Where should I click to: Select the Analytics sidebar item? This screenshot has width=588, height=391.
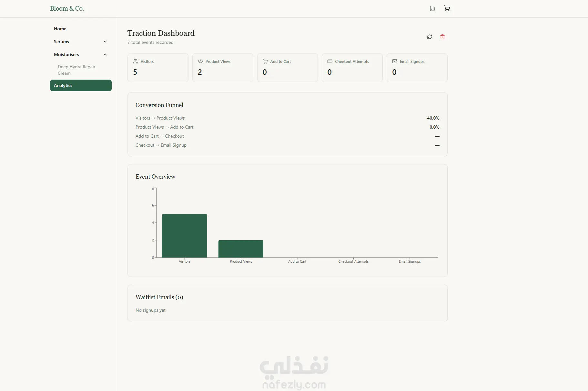tap(81, 85)
